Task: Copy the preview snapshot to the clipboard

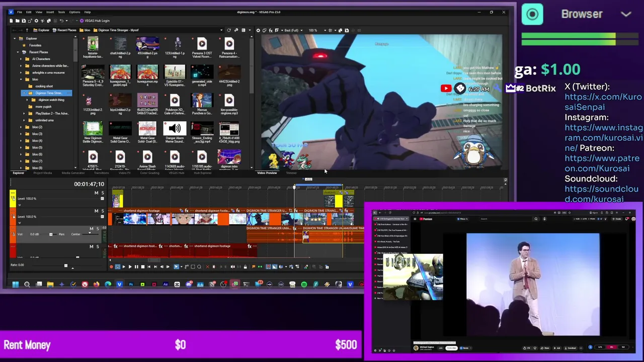Action: [341, 30]
